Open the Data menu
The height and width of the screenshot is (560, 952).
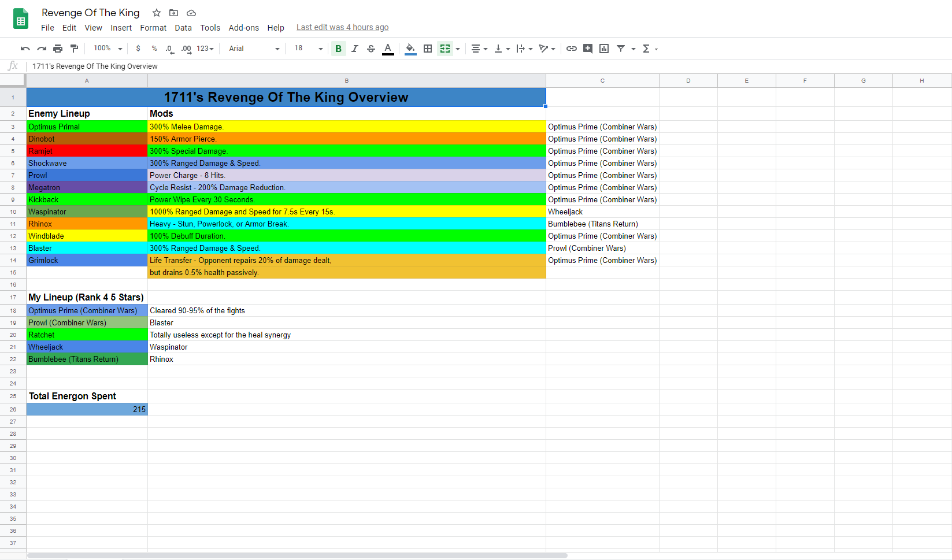coord(183,28)
